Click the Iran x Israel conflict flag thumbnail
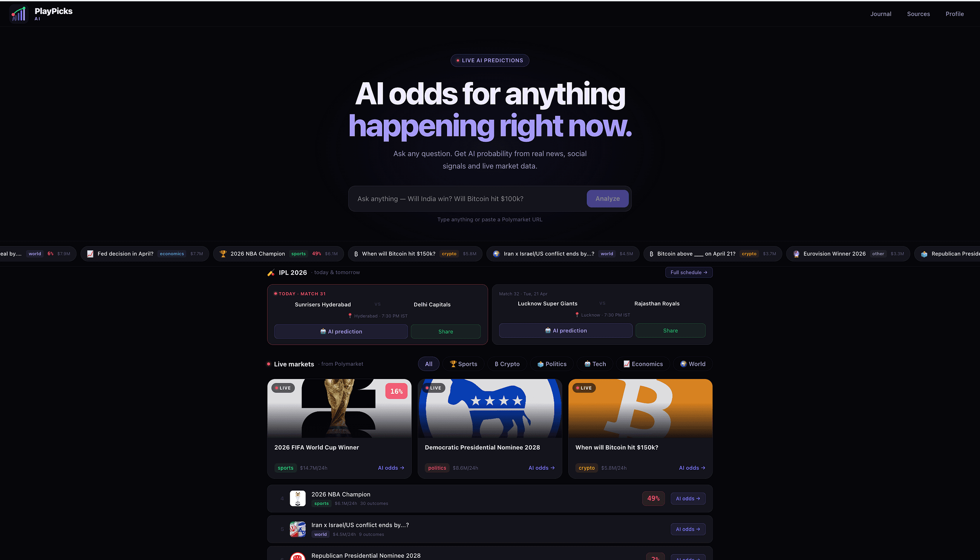The width and height of the screenshot is (980, 560). (x=297, y=529)
